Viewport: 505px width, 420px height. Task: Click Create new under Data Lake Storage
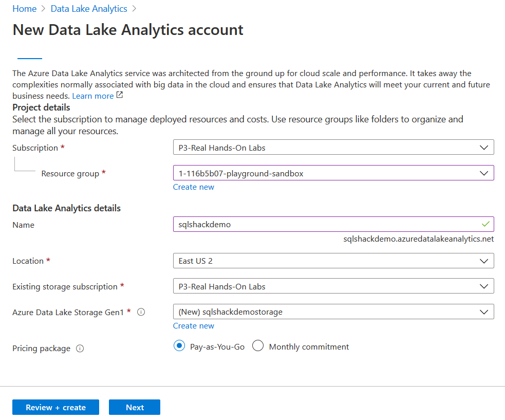pyautogui.click(x=193, y=326)
